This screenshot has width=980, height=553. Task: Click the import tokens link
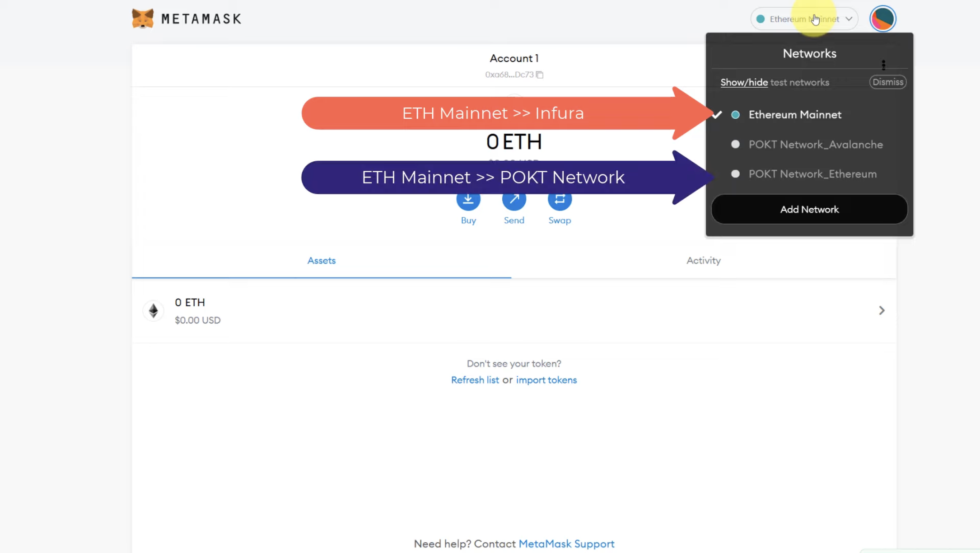coord(546,380)
